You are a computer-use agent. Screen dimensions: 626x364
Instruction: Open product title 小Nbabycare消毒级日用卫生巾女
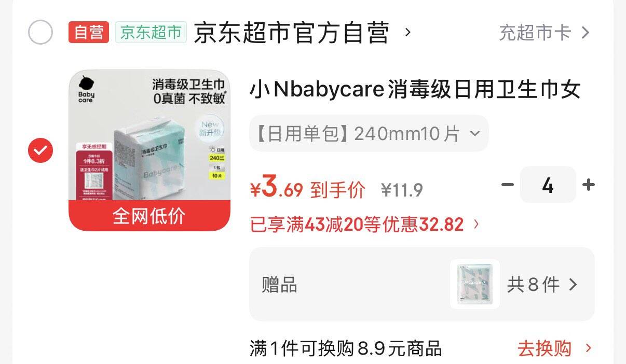(x=415, y=90)
